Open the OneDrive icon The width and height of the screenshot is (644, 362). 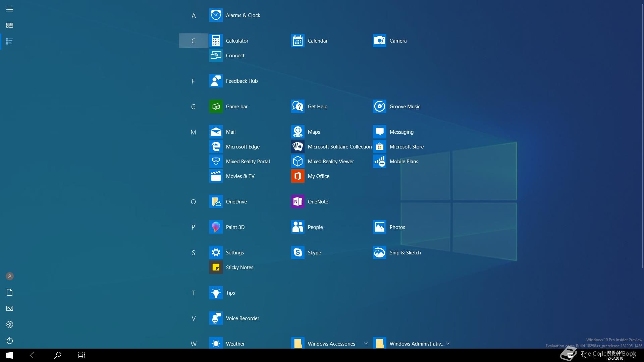coord(216,201)
